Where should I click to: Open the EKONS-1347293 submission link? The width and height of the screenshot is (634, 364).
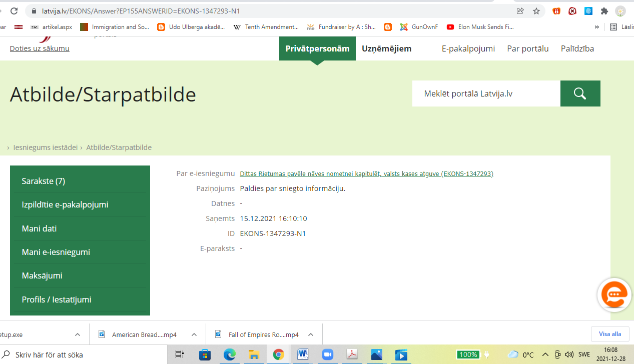pos(366,173)
